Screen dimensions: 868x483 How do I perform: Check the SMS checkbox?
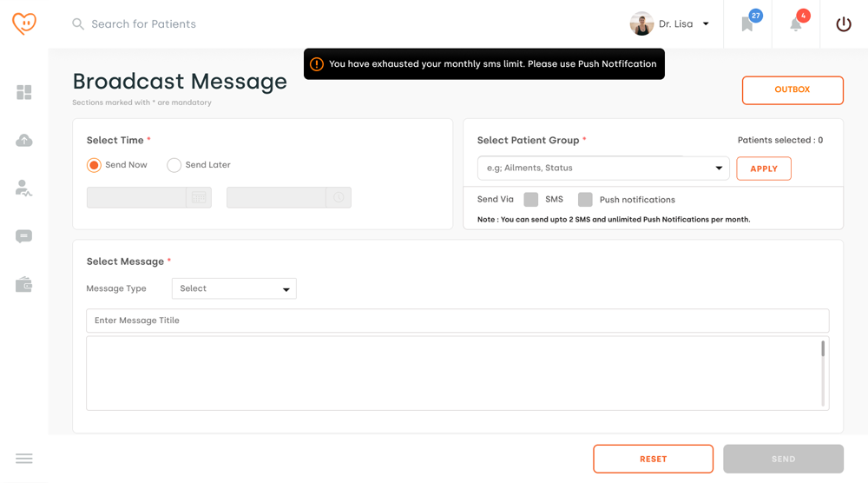click(531, 200)
